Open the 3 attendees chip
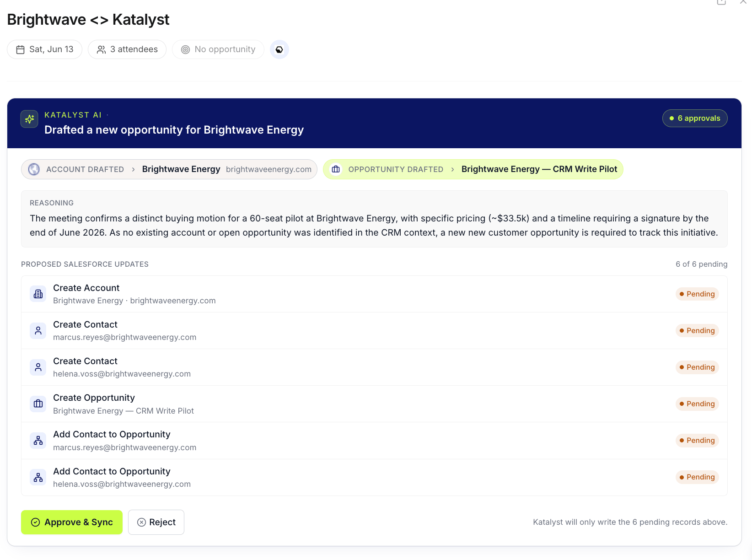Viewport: 752px width, 560px height. click(127, 49)
